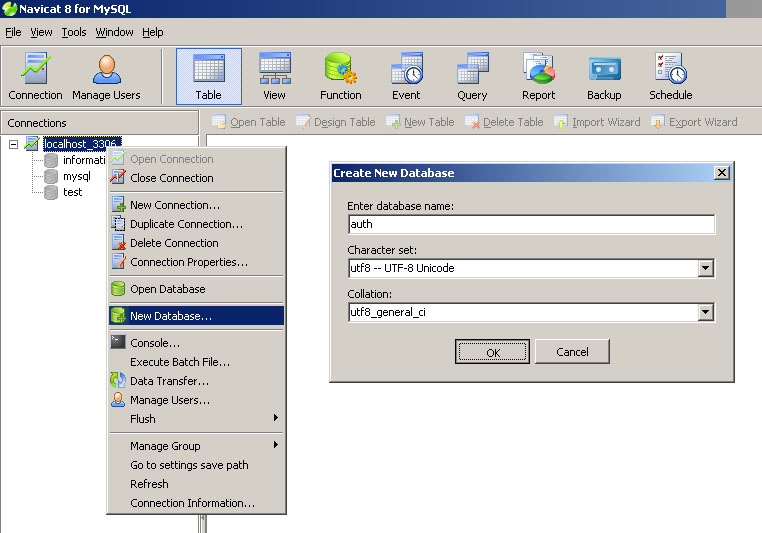This screenshot has width=762, height=533.
Task: Choose Refresh from context menu
Action: click(197, 484)
